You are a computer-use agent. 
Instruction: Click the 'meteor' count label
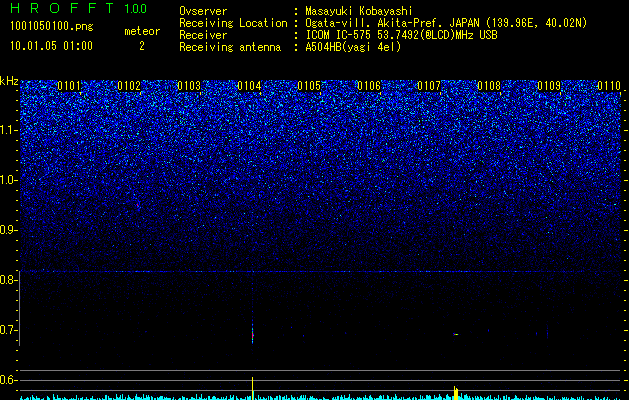(142, 31)
